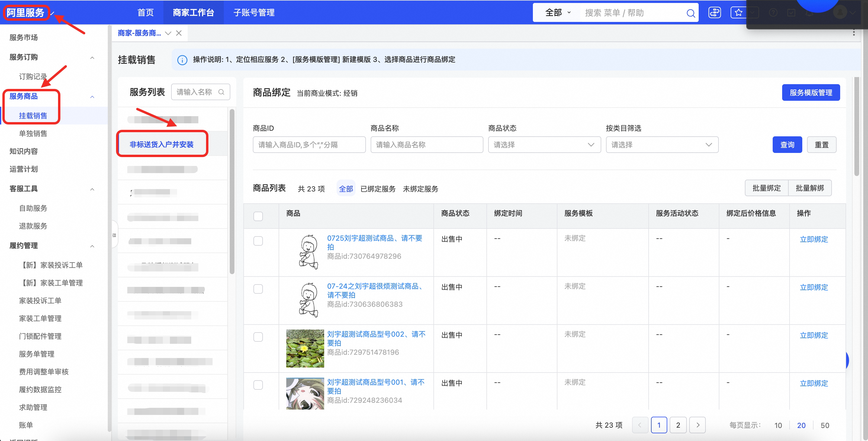Filter the list by 未绑定服务

pyautogui.click(x=420, y=189)
